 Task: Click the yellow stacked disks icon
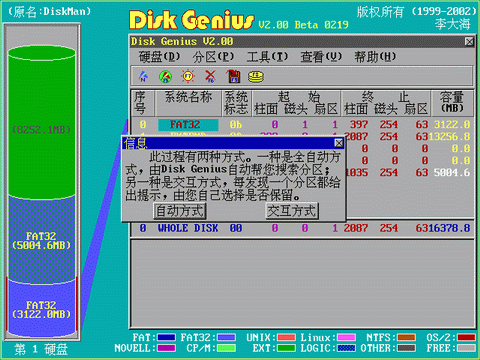point(256,77)
